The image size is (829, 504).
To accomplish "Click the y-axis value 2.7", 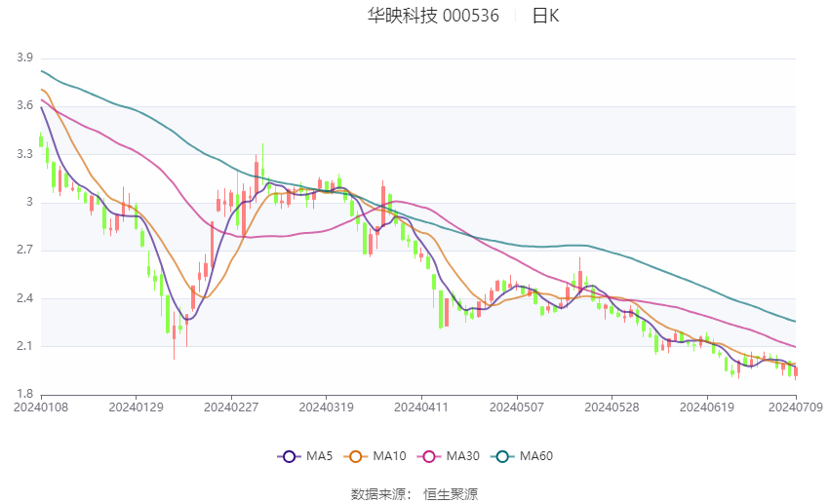I will point(24,250).
